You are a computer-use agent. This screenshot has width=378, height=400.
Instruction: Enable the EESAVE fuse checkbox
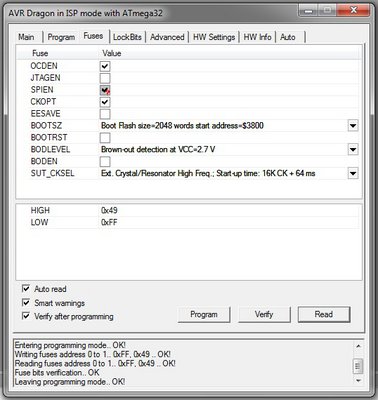tap(105, 114)
